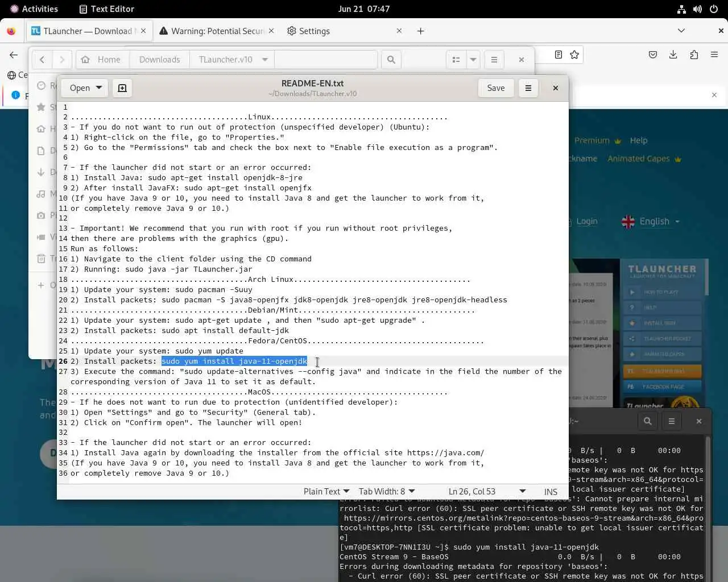Viewport: 728px width, 582px height.
Task: Open Firefox downloads panel
Action: tap(673, 55)
